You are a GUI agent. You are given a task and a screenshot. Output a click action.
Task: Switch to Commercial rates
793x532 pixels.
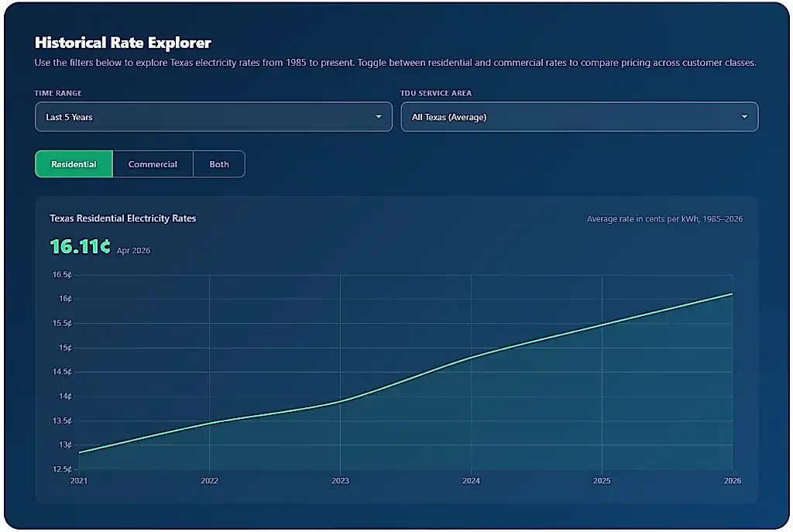point(153,164)
